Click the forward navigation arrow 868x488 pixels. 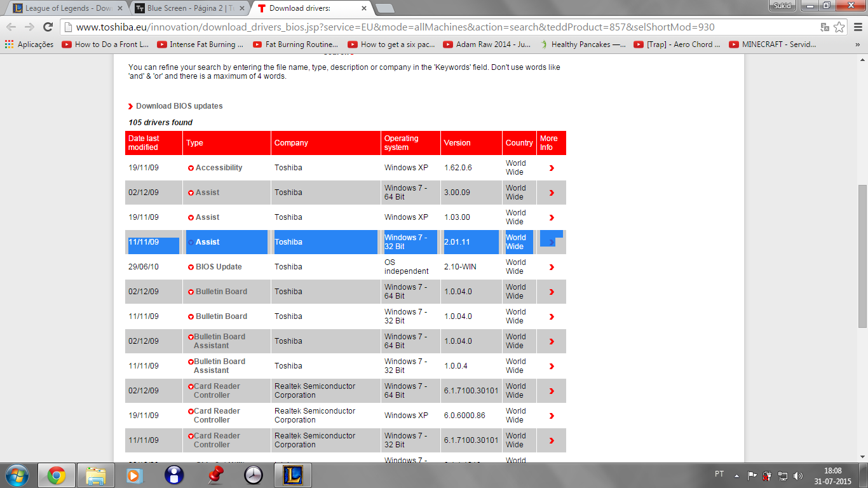29,27
